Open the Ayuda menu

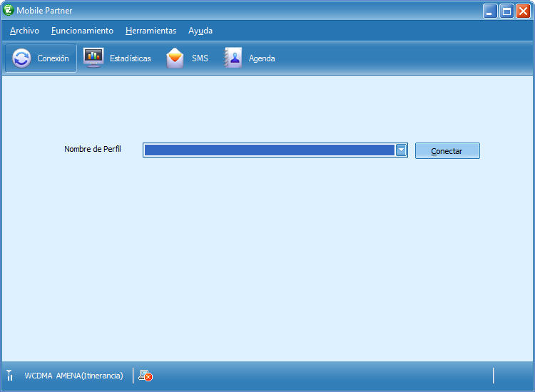click(200, 31)
